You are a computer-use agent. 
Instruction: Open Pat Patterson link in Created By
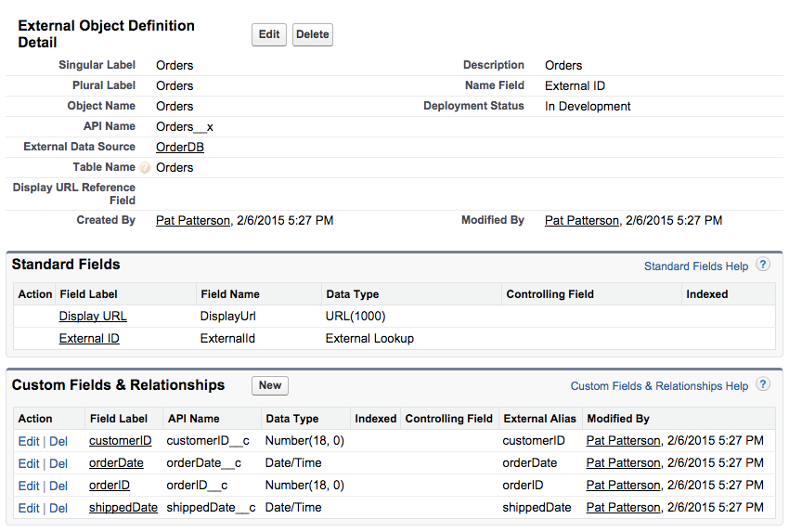(193, 220)
